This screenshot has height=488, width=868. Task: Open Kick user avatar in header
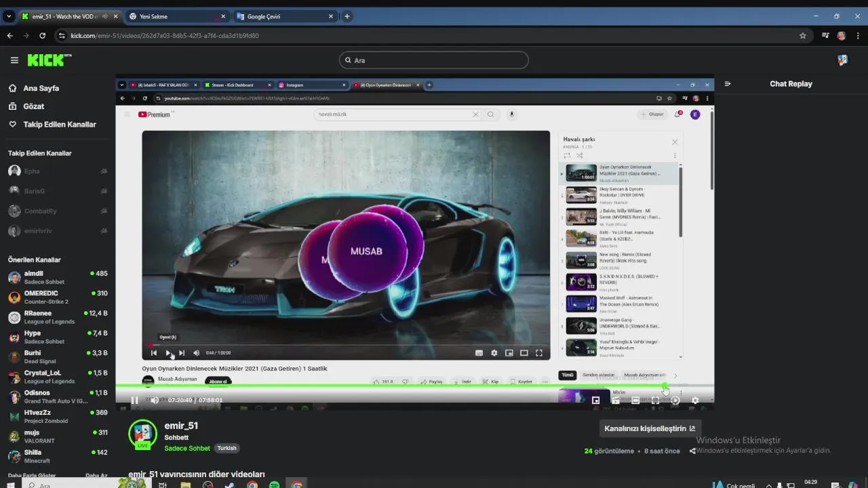[x=842, y=60]
